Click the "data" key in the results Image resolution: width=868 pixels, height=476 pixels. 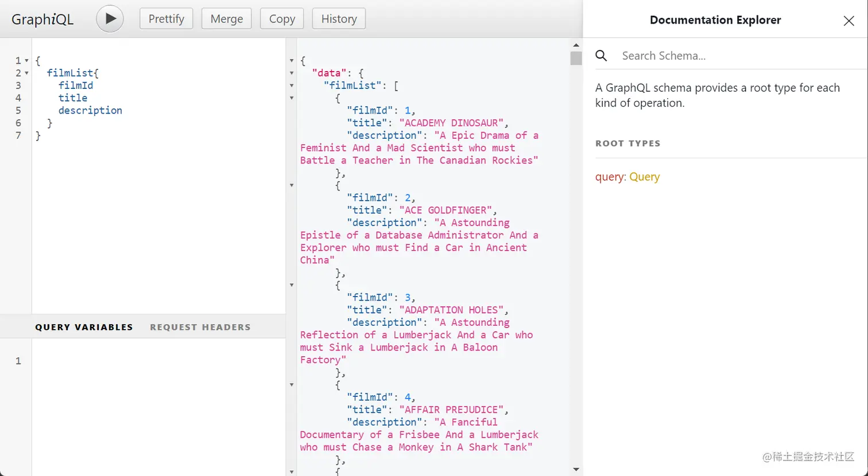330,73
